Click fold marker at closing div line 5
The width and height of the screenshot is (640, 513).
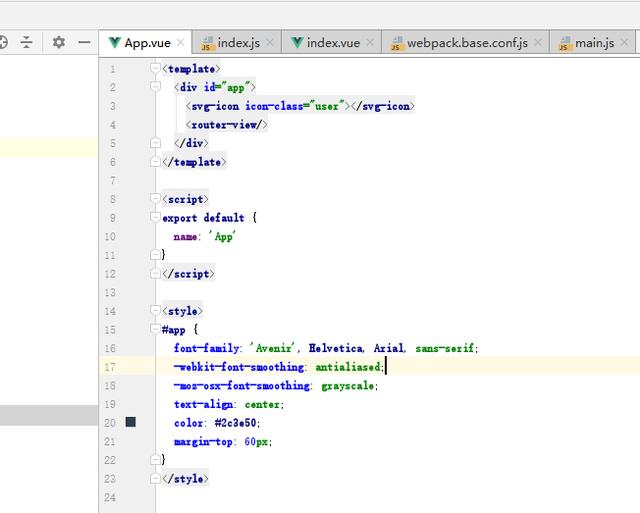[x=155, y=143]
